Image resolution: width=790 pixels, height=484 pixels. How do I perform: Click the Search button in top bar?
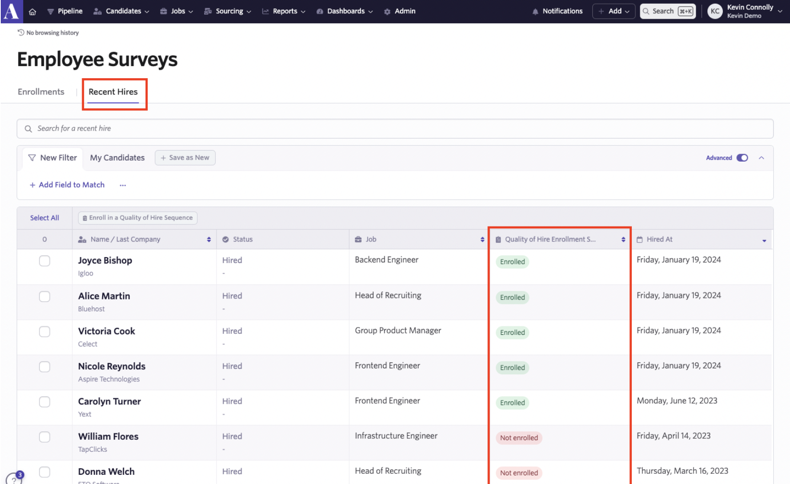tap(668, 11)
